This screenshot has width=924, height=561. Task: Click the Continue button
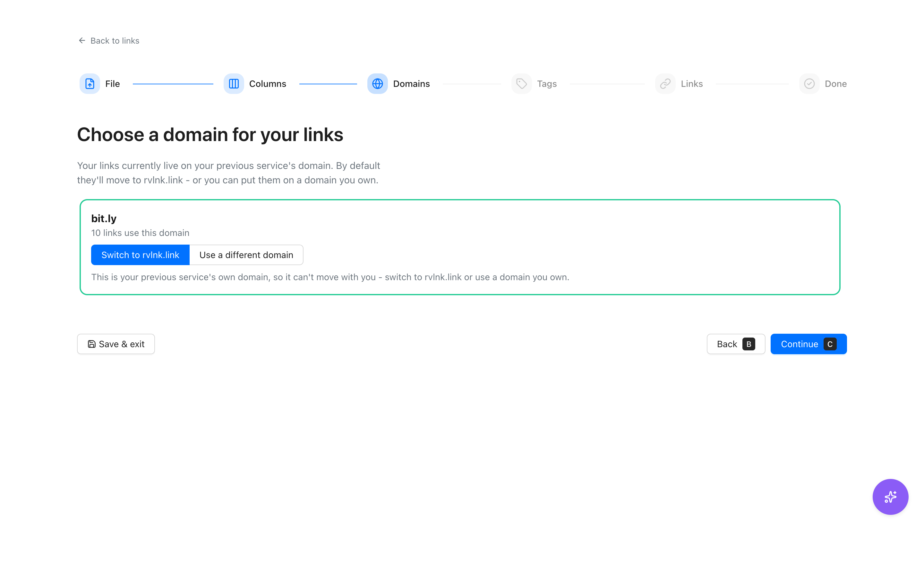coord(809,344)
